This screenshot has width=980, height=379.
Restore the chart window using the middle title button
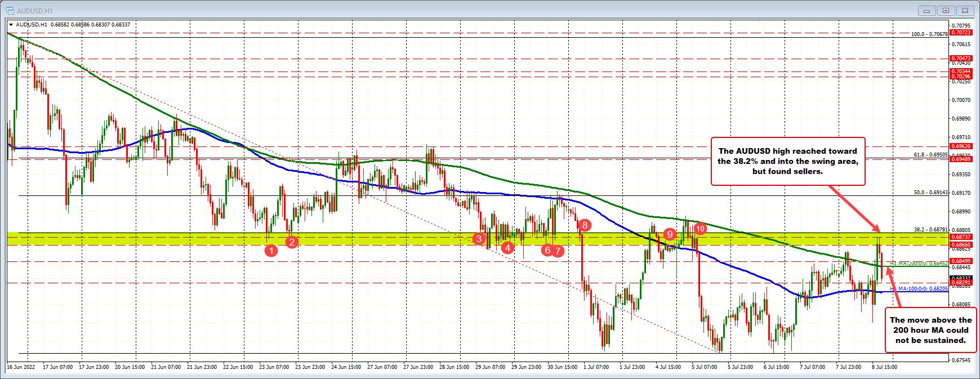(x=946, y=11)
